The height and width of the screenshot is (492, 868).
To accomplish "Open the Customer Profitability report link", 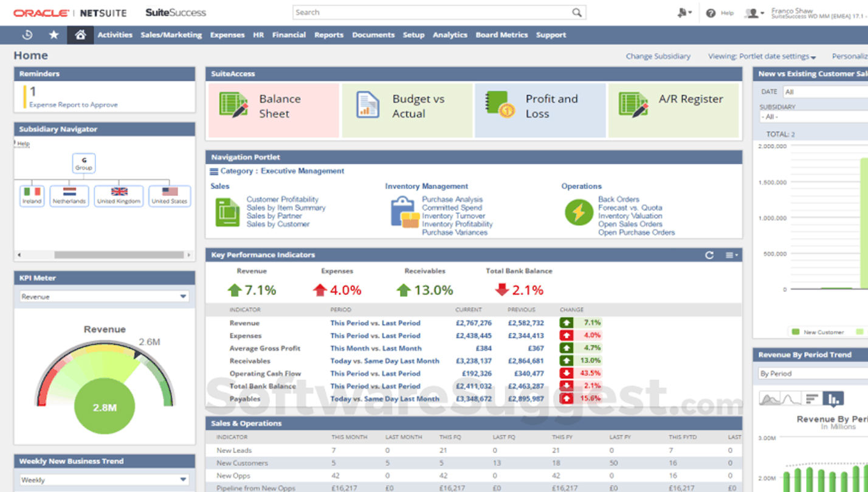I will [282, 199].
